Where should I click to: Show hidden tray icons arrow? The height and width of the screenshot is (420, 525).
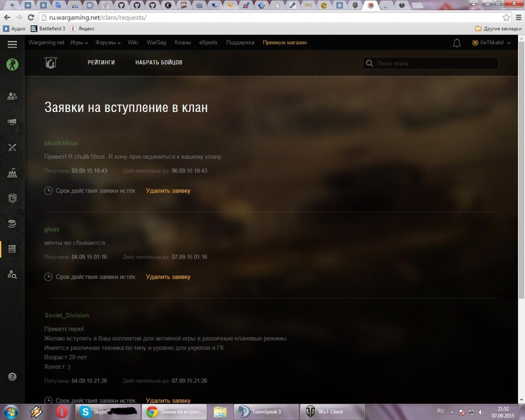click(x=452, y=412)
